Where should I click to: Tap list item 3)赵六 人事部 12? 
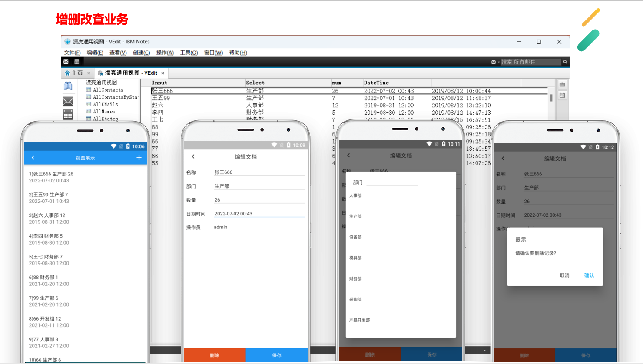(x=85, y=218)
